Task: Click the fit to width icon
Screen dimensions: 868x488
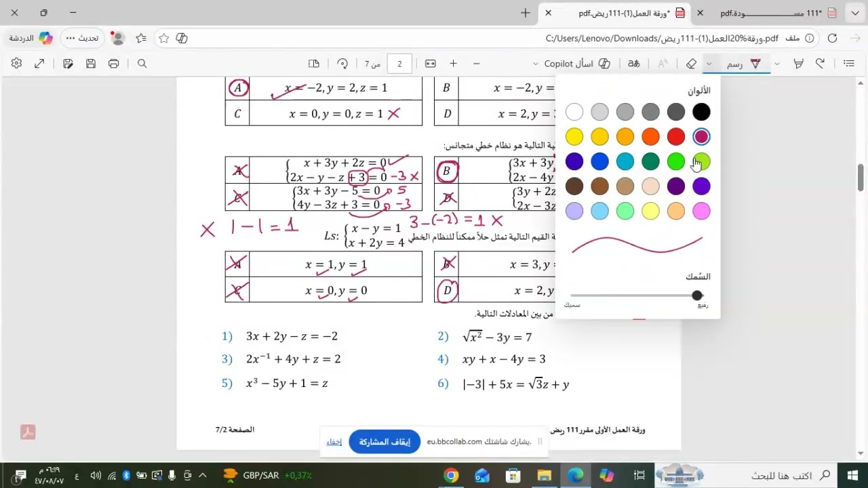Action: coord(430,64)
